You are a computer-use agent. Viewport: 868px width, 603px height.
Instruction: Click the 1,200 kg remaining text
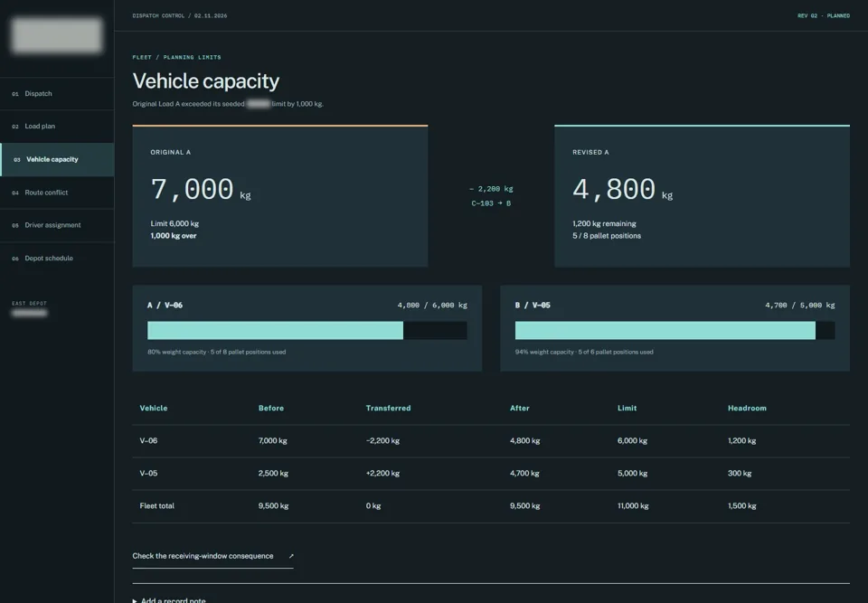pos(604,223)
